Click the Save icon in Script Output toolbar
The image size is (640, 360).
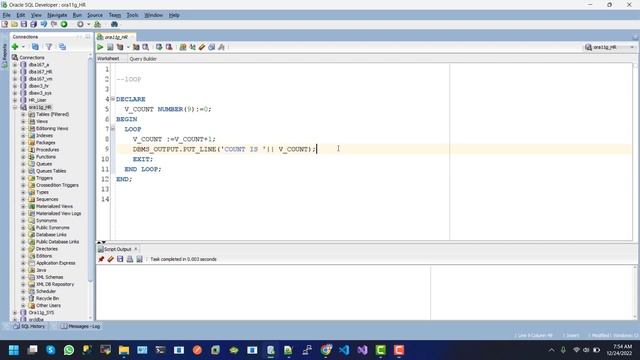[120, 259]
